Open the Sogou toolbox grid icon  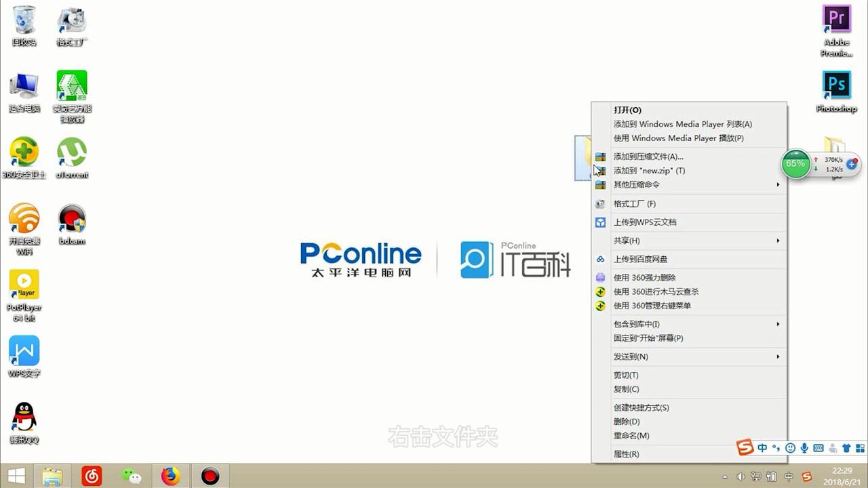861,448
